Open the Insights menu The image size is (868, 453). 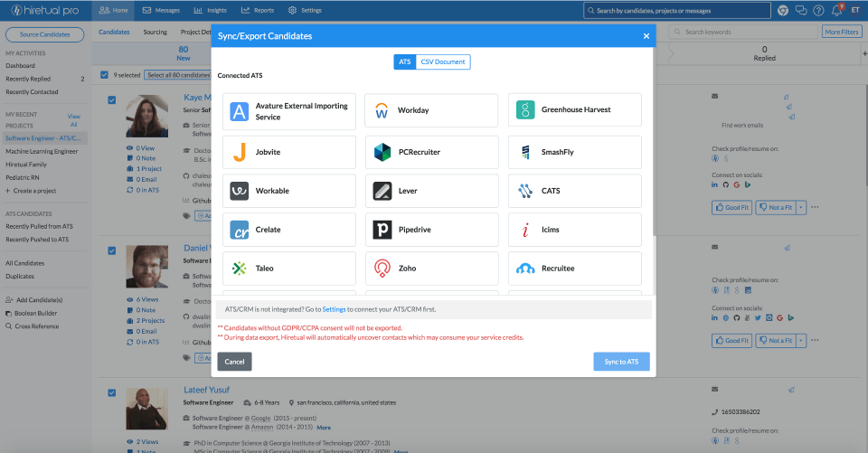click(x=211, y=11)
